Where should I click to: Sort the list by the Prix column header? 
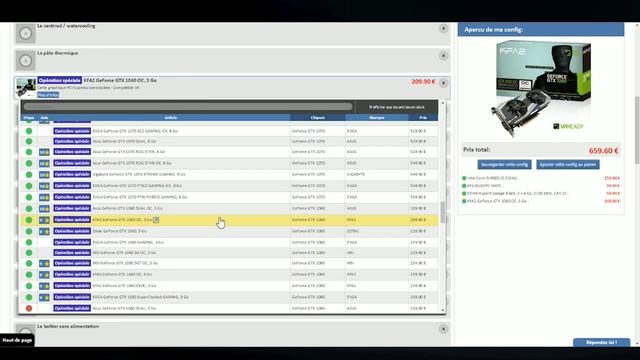pyautogui.click(x=423, y=118)
